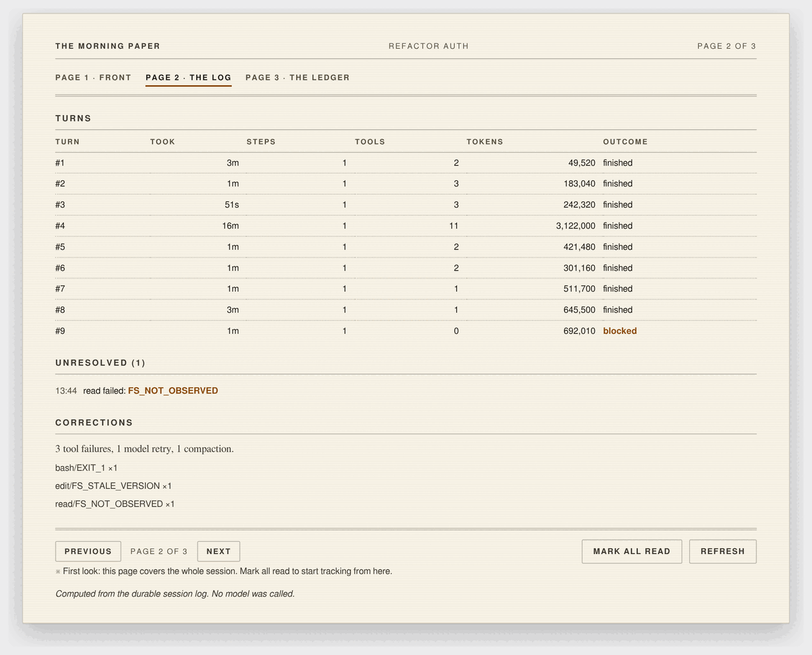812x655 pixels.
Task: Select turn #9 in the table
Action: coord(406,331)
